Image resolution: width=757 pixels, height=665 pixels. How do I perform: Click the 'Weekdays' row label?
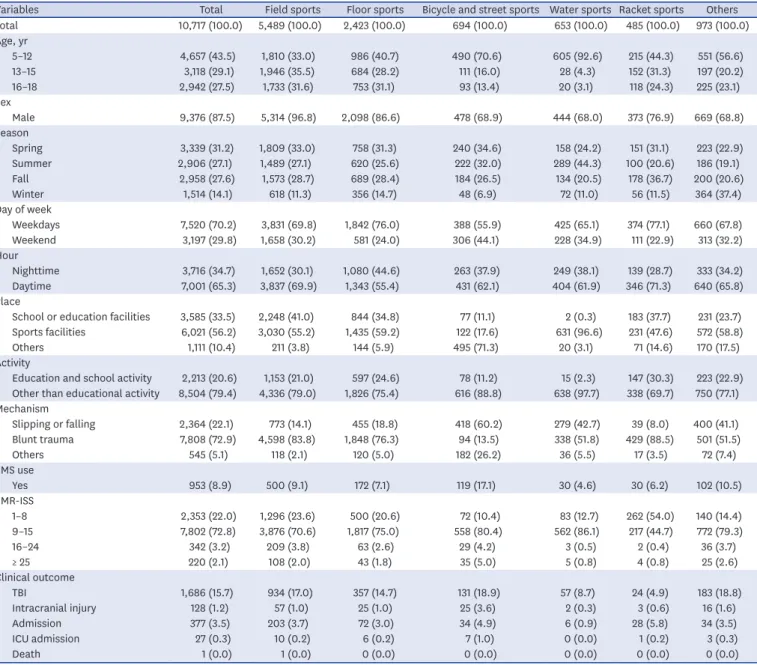(36, 225)
